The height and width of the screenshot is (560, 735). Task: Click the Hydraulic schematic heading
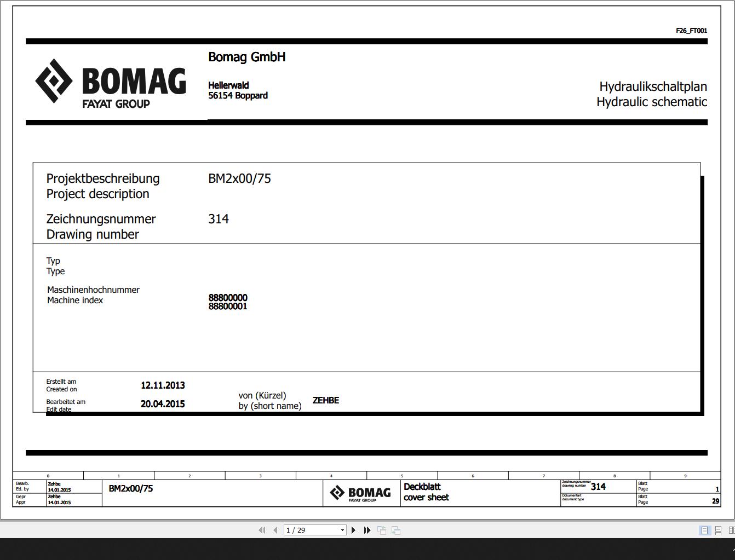click(652, 102)
